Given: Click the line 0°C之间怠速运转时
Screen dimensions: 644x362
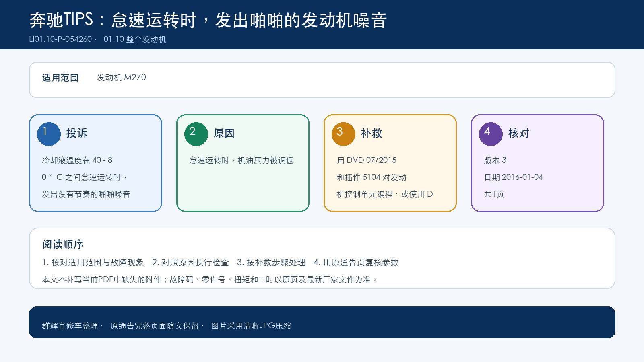Looking at the screenshot, I should coord(85,177).
